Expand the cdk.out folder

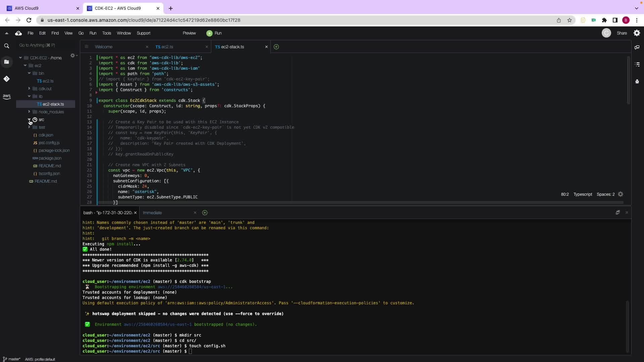29,88
